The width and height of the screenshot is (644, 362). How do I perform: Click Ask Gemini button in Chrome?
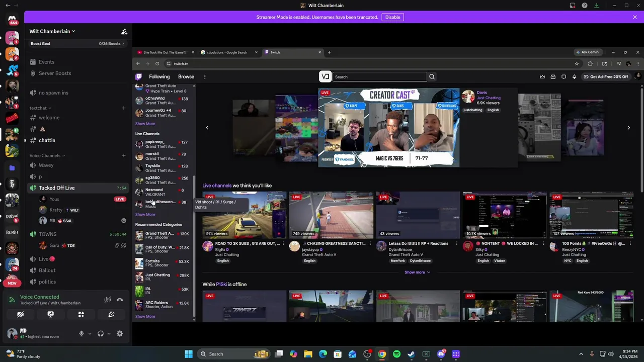[587, 52]
